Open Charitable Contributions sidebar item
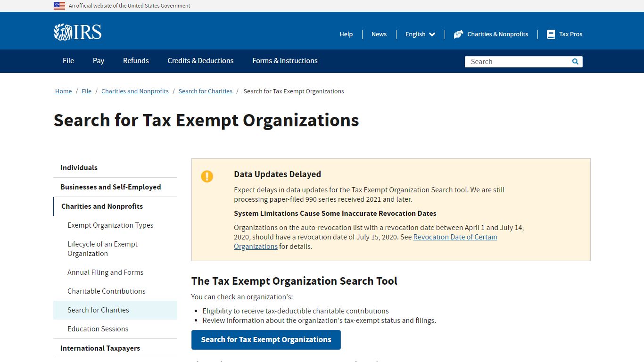644x362 pixels. coord(115,291)
